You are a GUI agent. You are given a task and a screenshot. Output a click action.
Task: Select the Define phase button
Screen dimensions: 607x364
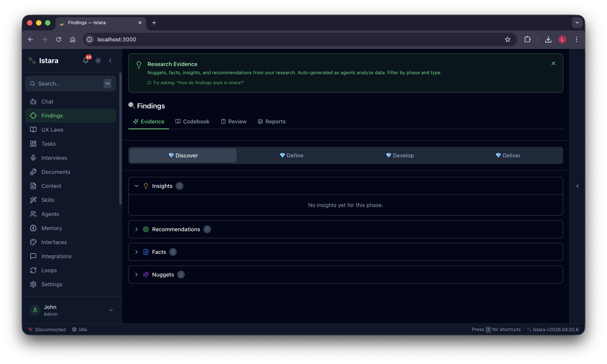click(x=291, y=155)
